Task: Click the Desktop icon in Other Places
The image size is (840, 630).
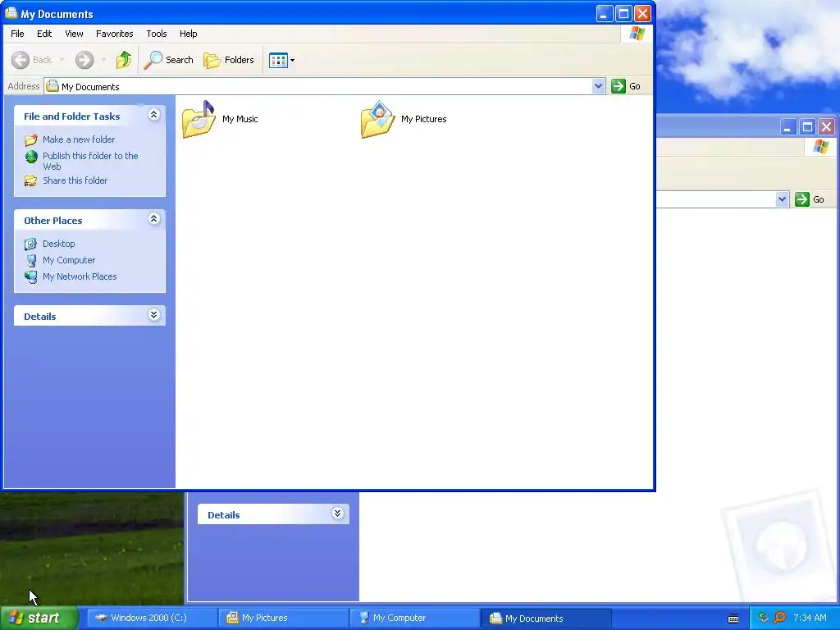Action: point(31,244)
